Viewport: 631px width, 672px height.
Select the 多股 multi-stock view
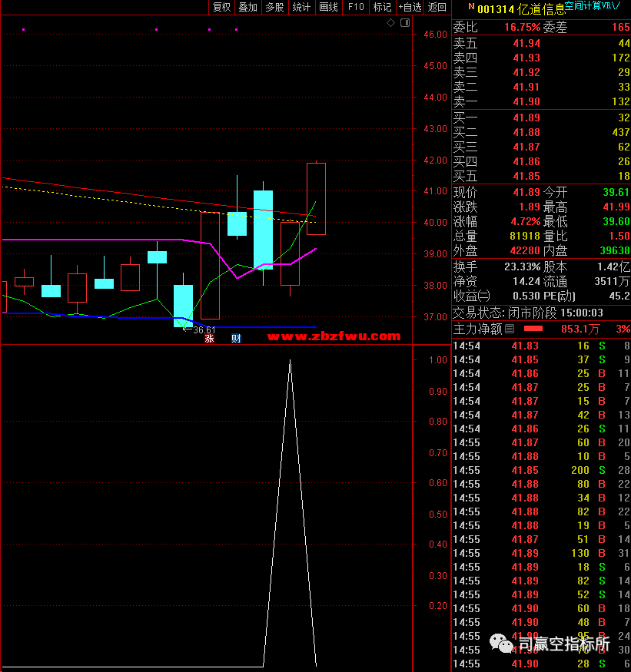pos(274,7)
